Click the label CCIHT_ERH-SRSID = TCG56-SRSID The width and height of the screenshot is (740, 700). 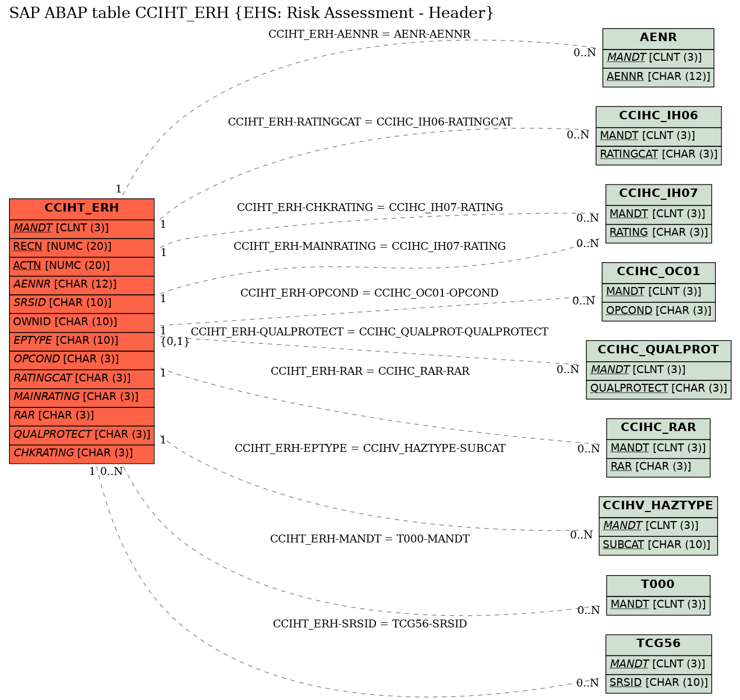pos(370,624)
